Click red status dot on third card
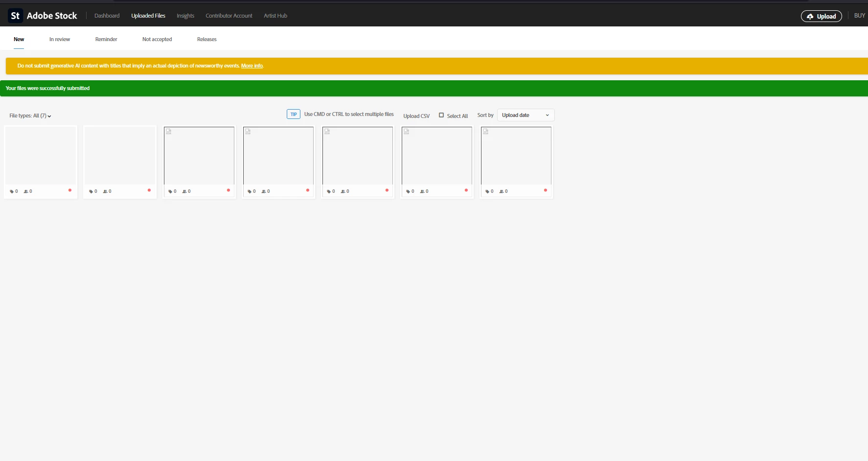The image size is (868, 461). [x=228, y=190]
